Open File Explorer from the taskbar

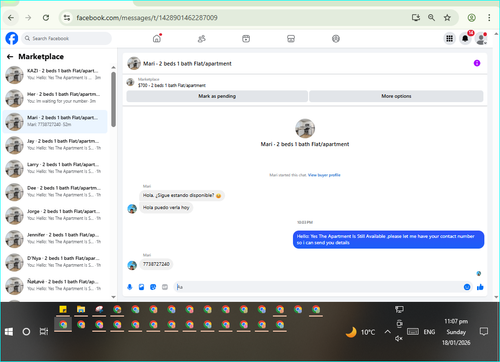click(81, 310)
